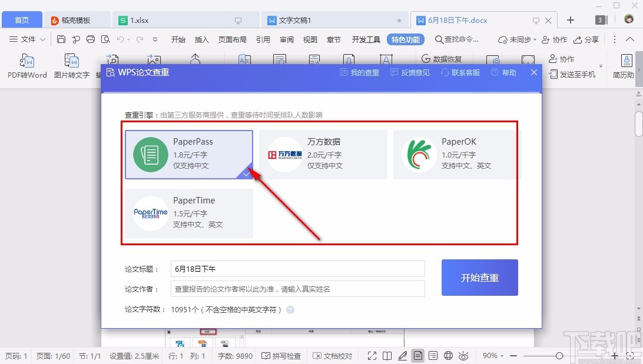This screenshot has width=643, height=364.
Task: Select the PaperTime check engine
Action: pyautogui.click(x=188, y=213)
